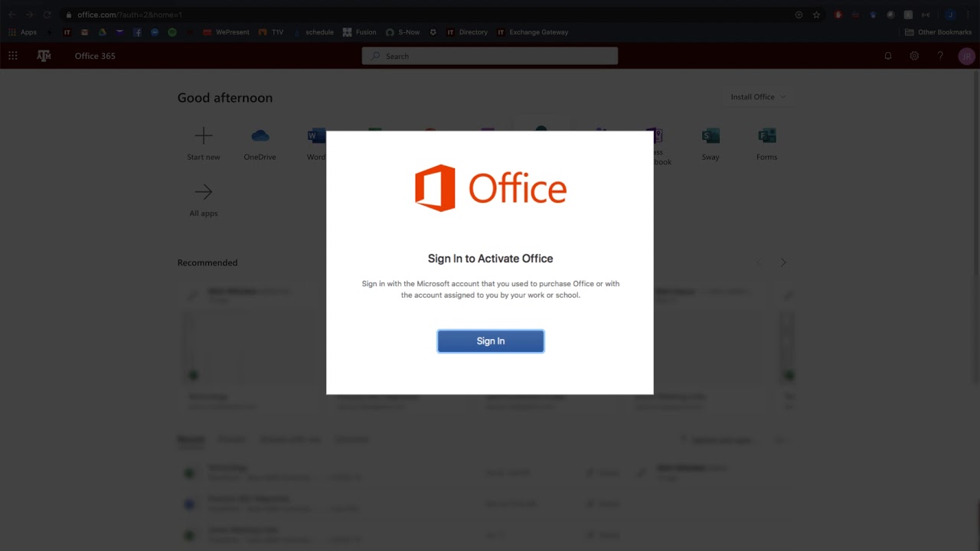Click the office.com address bar
The height and width of the screenshot is (551, 980).
tap(429, 15)
